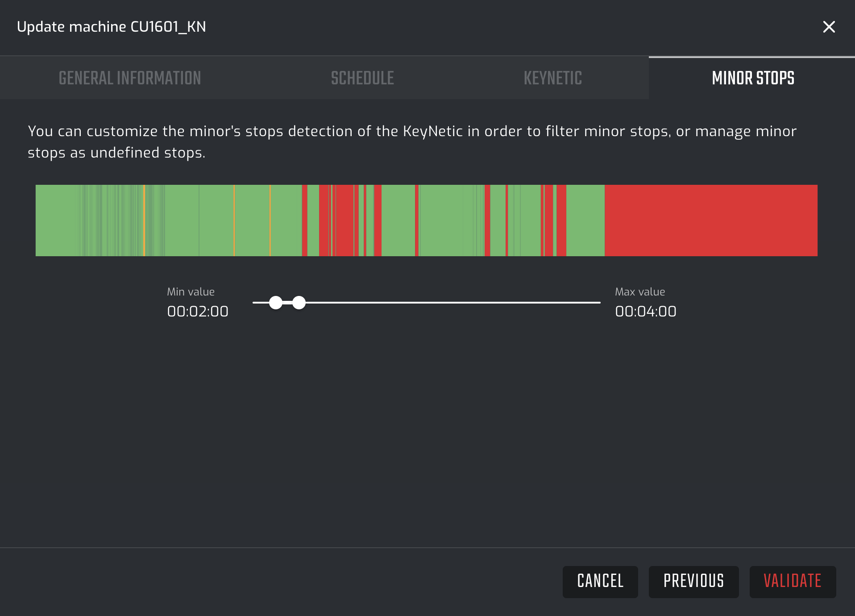Click the Cancel button
The width and height of the screenshot is (855, 616).
point(600,582)
